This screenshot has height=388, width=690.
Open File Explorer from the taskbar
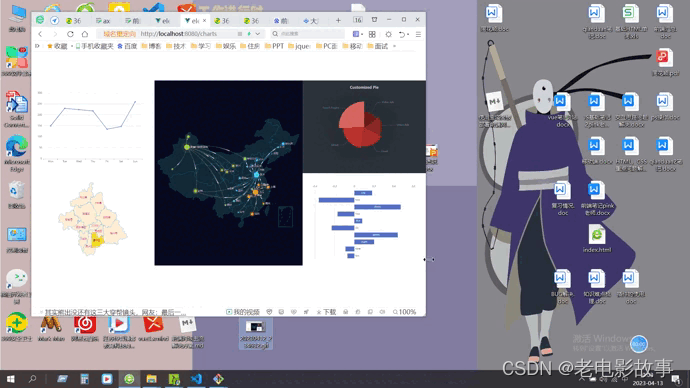(x=151, y=379)
